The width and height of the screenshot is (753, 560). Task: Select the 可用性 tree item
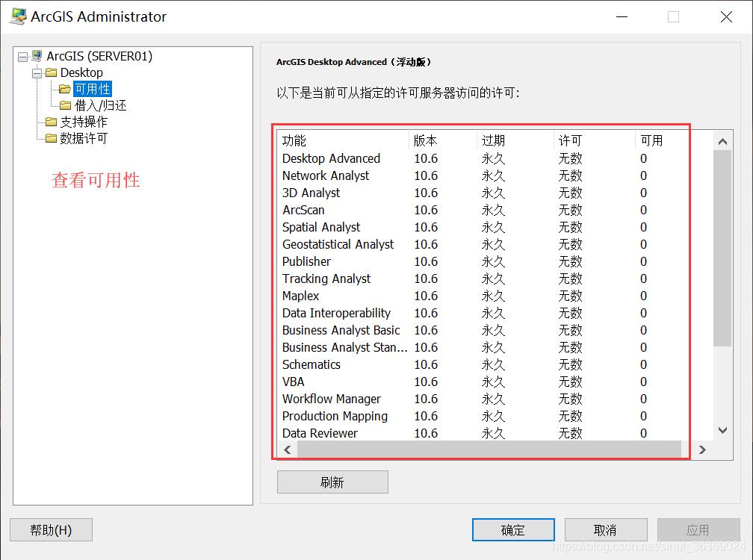[92, 89]
